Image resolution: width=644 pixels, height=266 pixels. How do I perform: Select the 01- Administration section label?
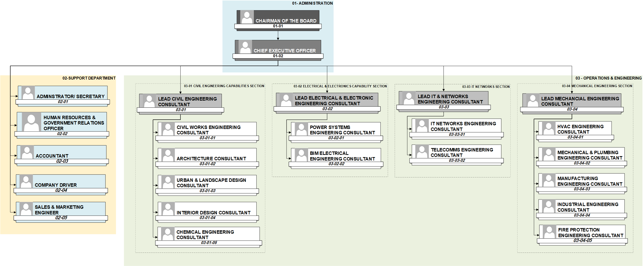tap(312, 3)
